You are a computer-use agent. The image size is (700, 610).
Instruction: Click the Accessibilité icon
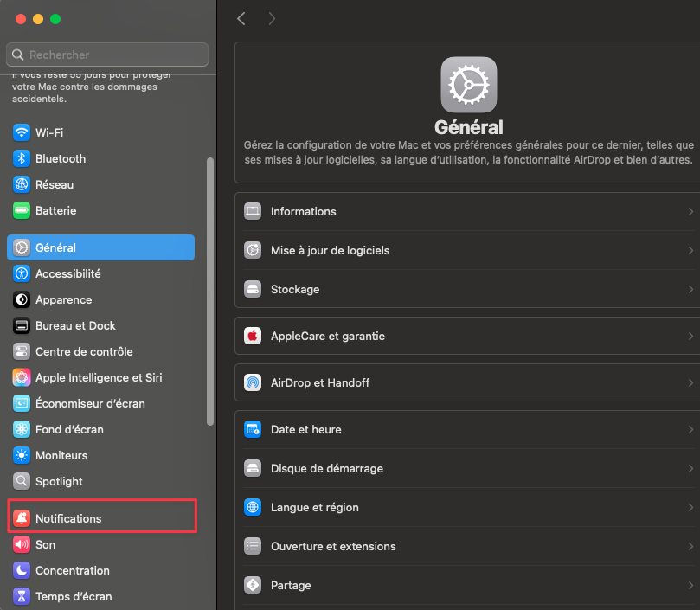point(22,273)
